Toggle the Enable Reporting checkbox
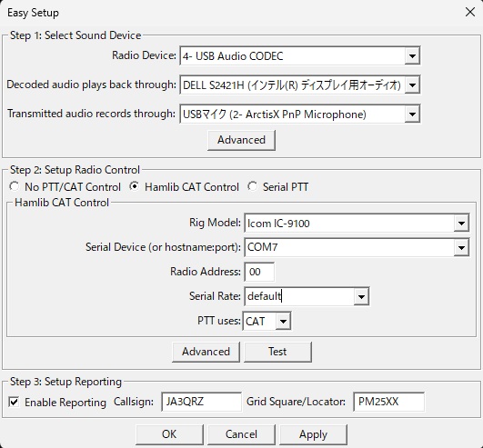 pos(14,402)
